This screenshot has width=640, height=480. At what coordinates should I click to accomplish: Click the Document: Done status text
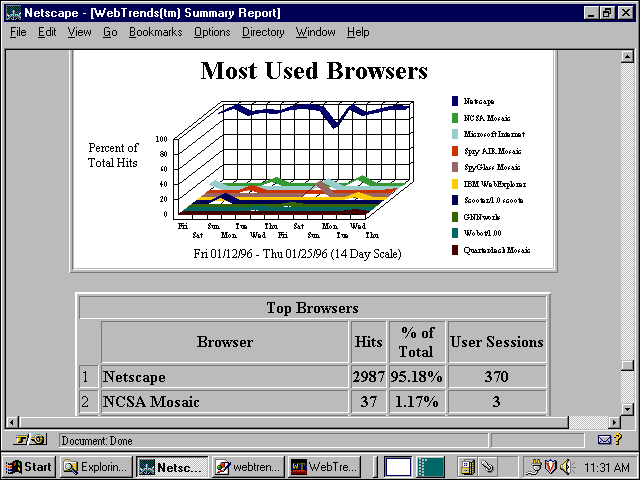point(97,441)
